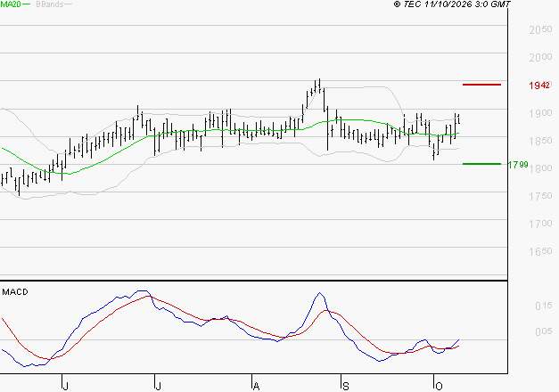This screenshot has height=392, width=559.
Task: Click the green 1799 support label
Action: click(518, 165)
